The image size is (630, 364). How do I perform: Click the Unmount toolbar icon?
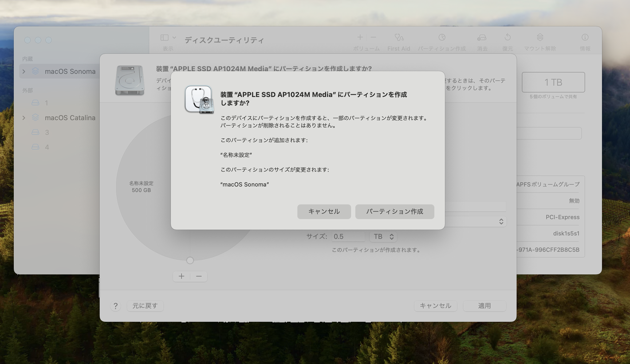pyautogui.click(x=539, y=38)
